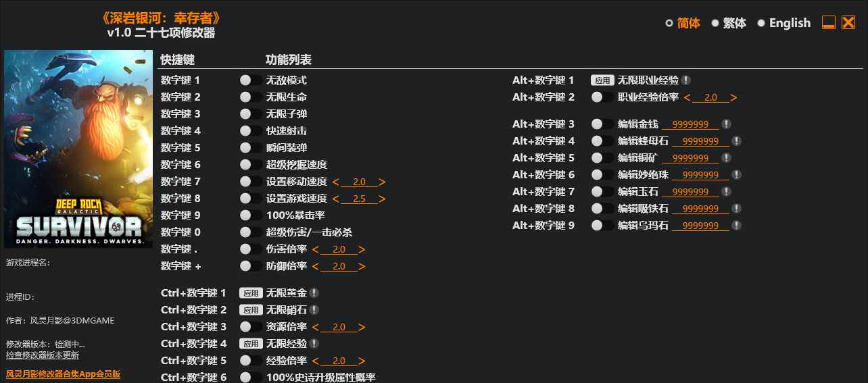Viewport: 868px width, 383px height.
Task: Toggle 无限子弹 on
Action: [251, 114]
